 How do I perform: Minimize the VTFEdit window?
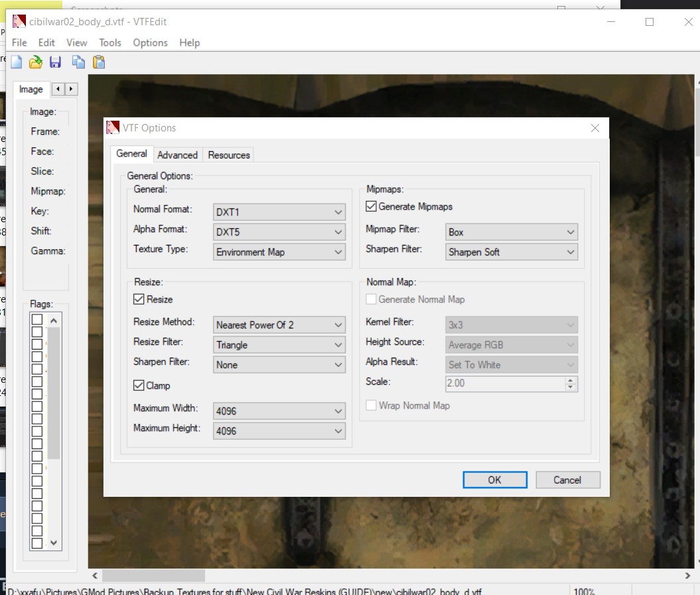coord(611,21)
